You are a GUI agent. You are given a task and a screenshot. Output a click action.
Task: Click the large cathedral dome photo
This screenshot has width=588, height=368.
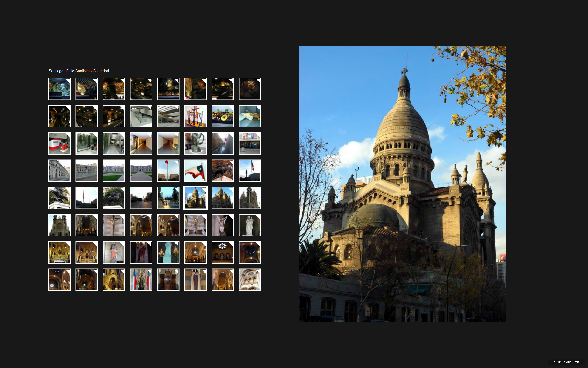(x=402, y=184)
